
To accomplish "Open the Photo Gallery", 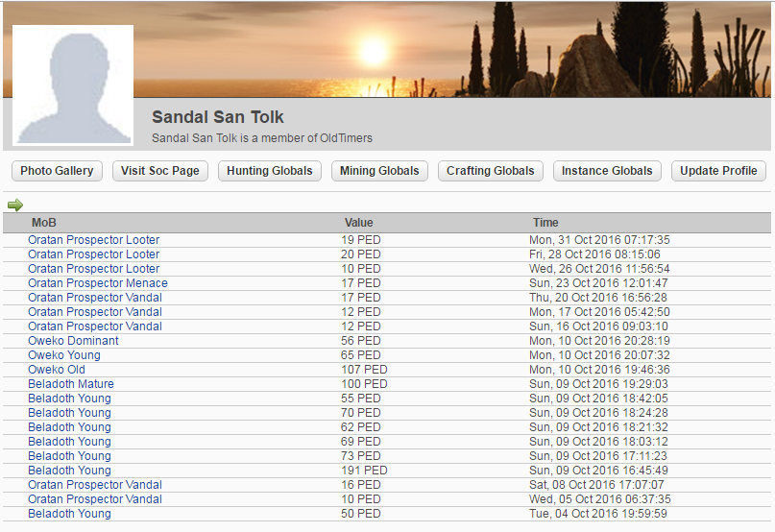I will pos(57,171).
